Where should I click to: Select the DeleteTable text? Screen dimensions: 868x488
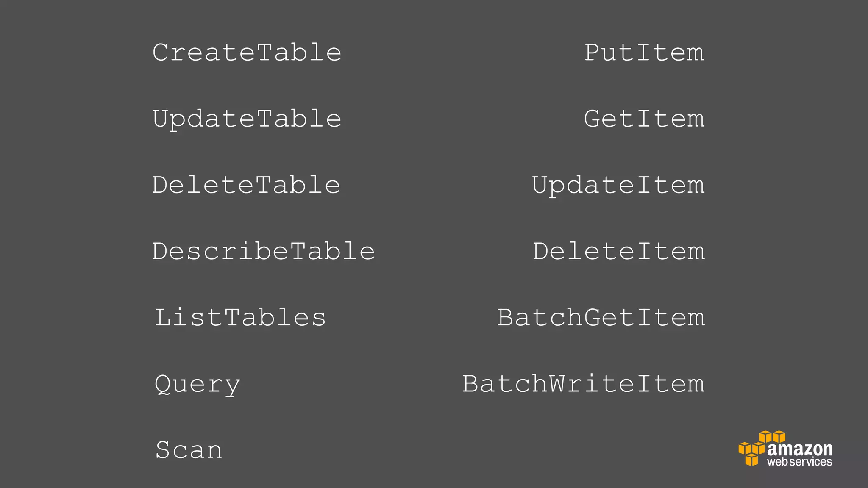[246, 185]
